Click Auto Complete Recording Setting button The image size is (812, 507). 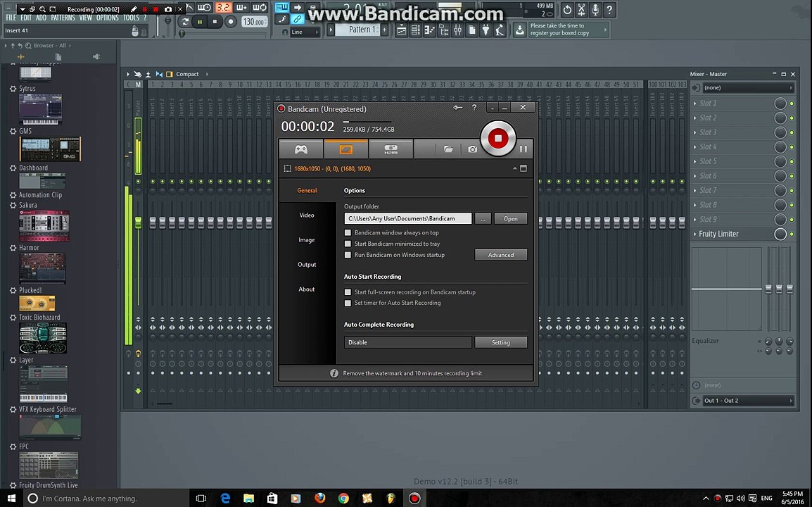click(x=501, y=342)
